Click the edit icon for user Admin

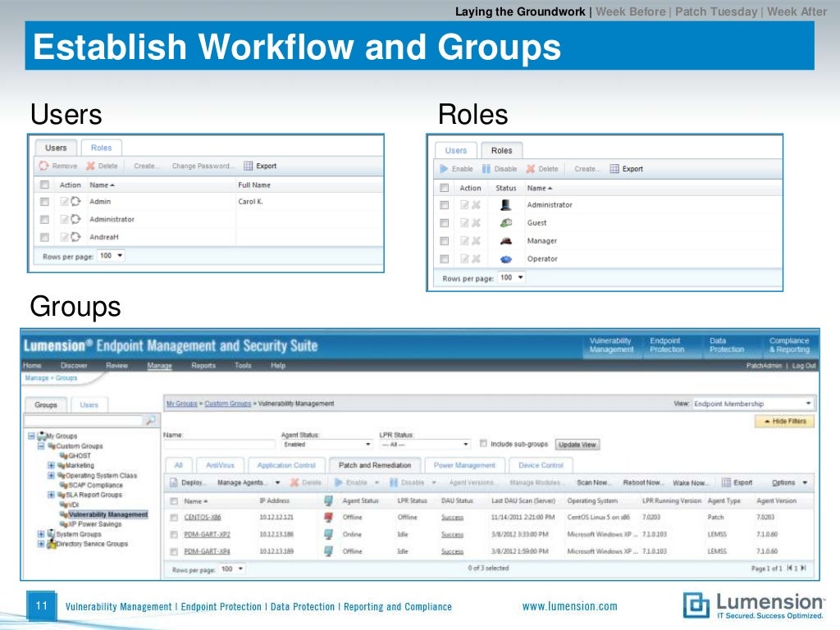click(x=64, y=202)
